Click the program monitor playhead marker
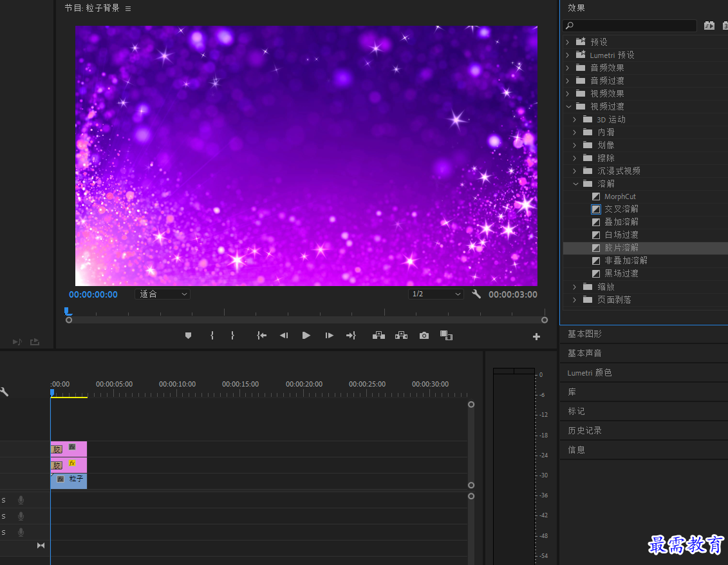 click(x=68, y=311)
